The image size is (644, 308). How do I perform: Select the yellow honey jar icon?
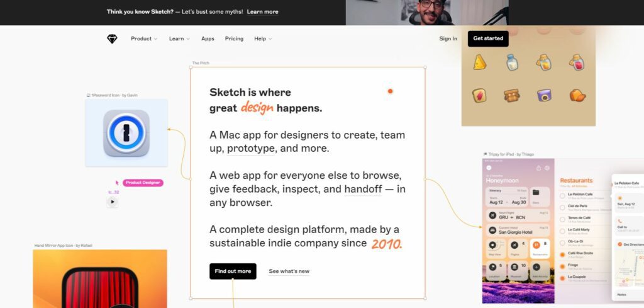click(x=544, y=62)
